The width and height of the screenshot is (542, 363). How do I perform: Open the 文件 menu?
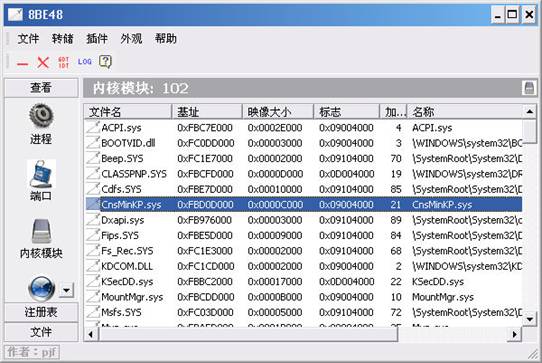pos(28,38)
